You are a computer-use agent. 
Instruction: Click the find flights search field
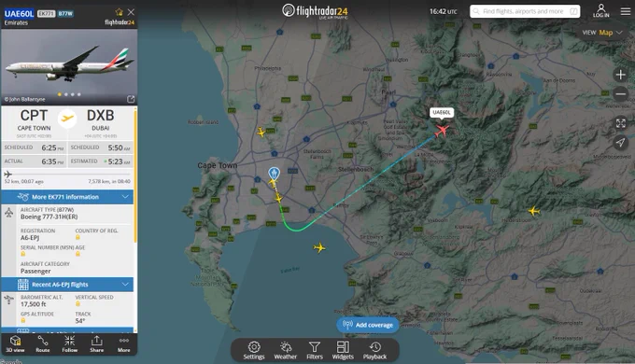point(525,11)
